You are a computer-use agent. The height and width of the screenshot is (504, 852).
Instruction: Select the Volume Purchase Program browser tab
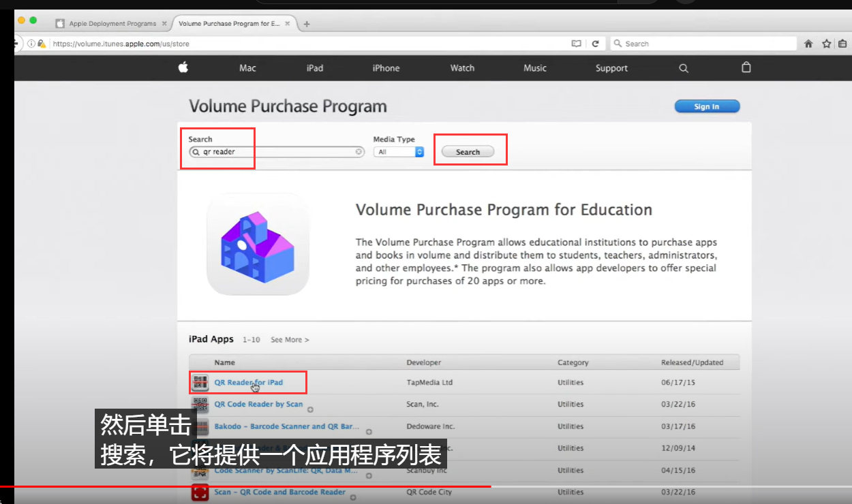point(236,24)
